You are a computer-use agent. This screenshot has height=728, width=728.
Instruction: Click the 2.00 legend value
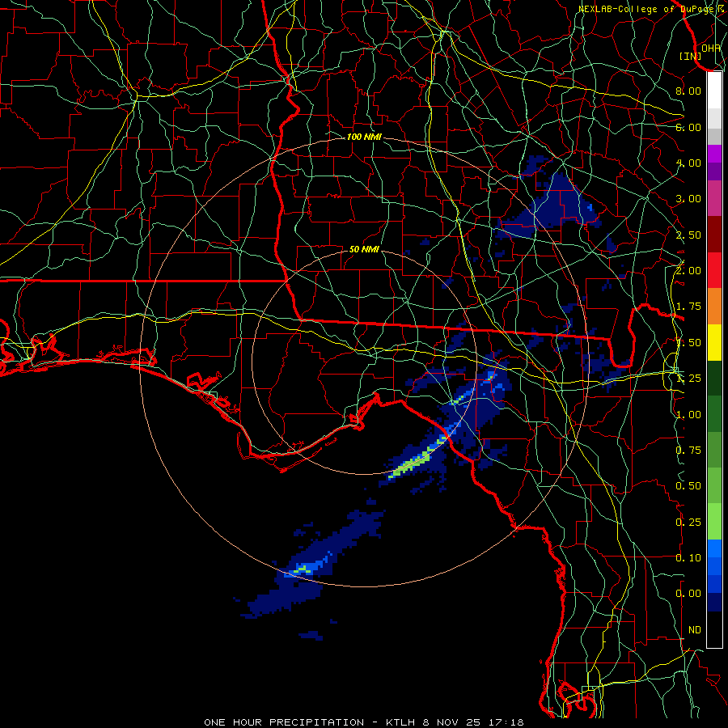coord(688,271)
